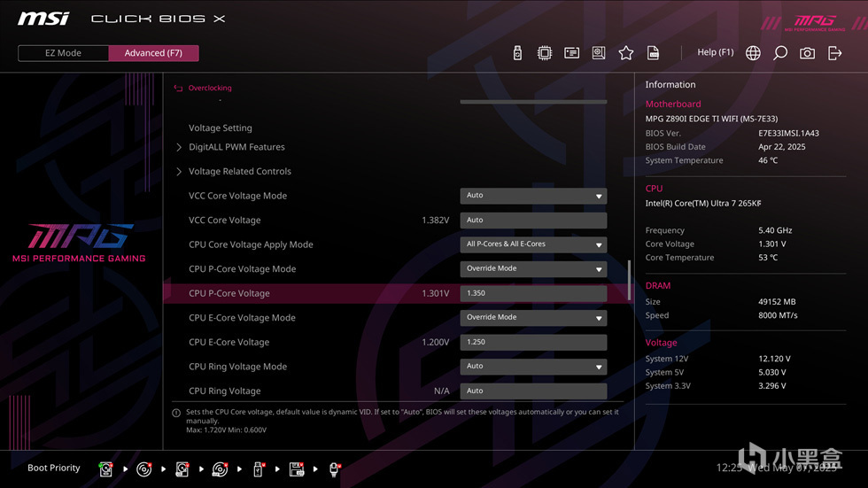Click the Voltage Setting heading
This screenshot has width=868, height=488.
click(221, 128)
